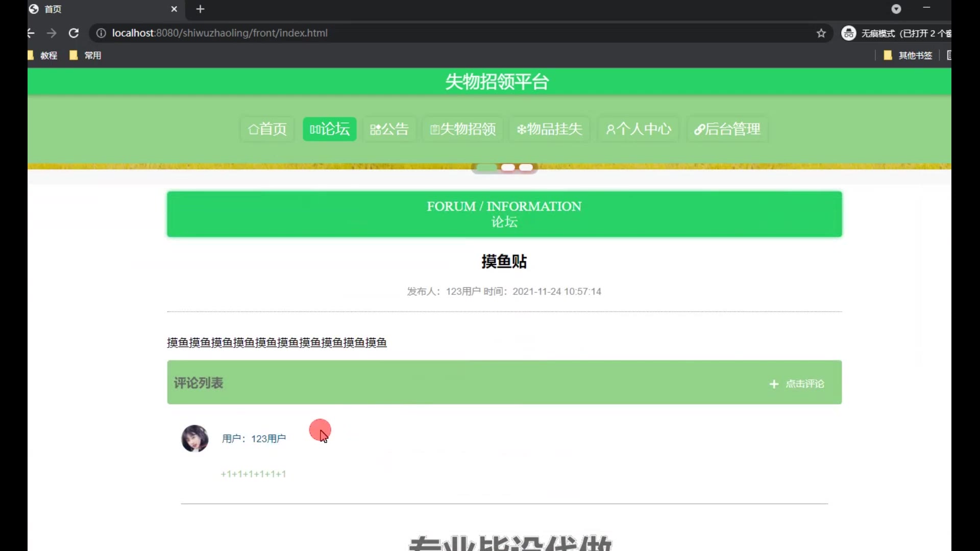Go back with the browser back arrow
This screenshot has height=551, width=980.
31,33
